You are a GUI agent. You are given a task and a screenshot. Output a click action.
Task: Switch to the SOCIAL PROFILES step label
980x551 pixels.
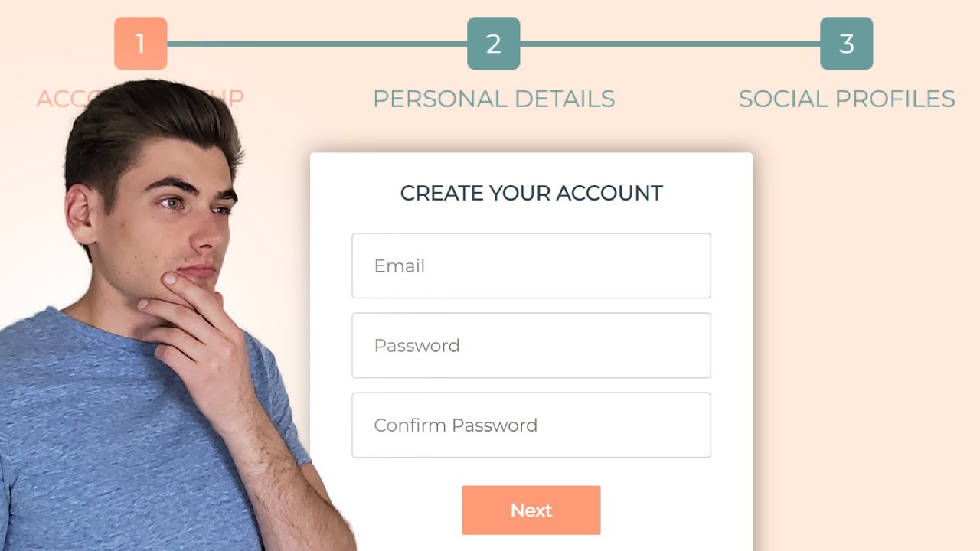click(847, 99)
